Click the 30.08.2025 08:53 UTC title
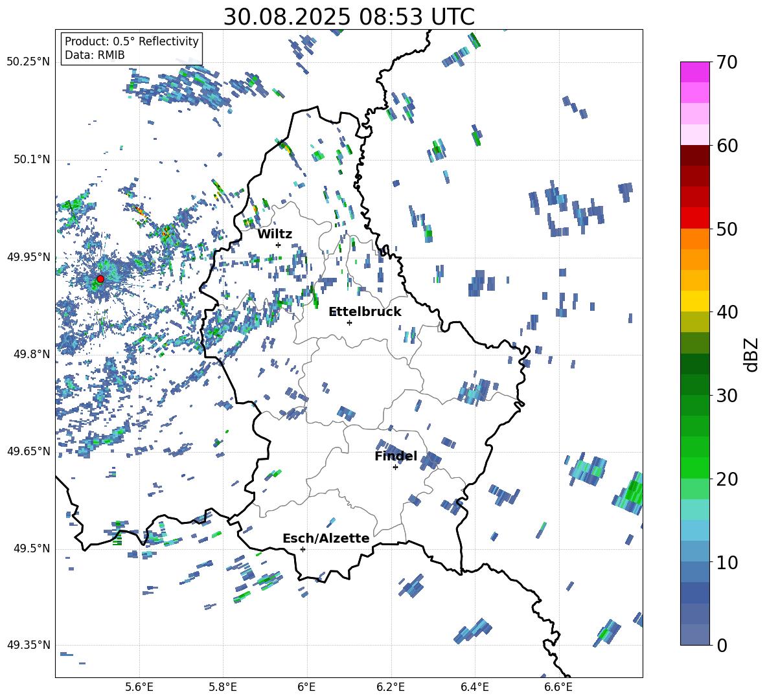The height and width of the screenshot is (700, 767). (x=349, y=17)
